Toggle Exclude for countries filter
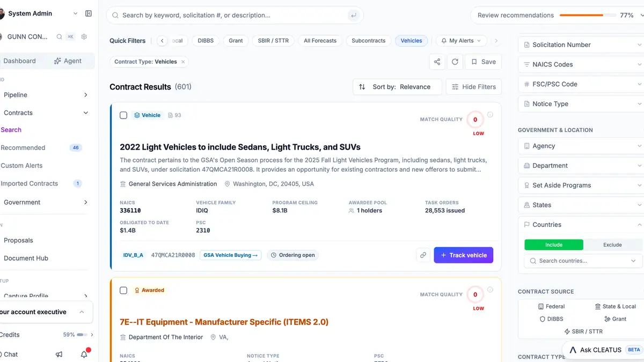Screen dimensions: 644x362 click(612, 245)
